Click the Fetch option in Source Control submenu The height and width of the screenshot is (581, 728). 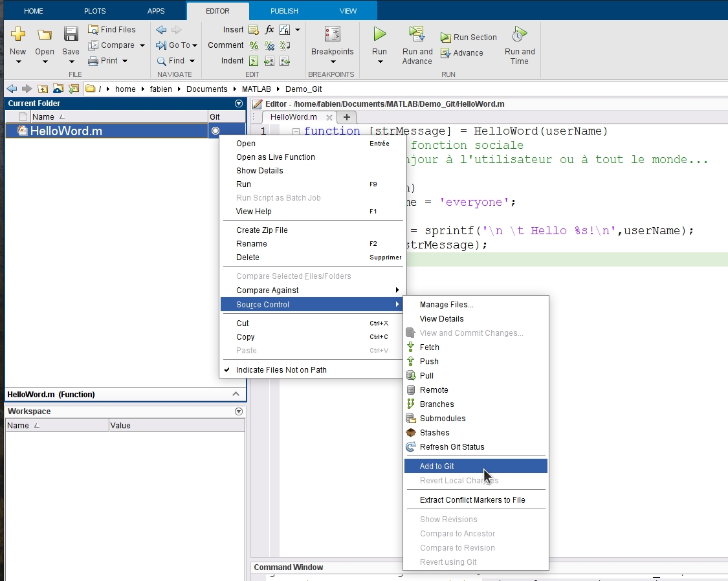pyautogui.click(x=429, y=347)
